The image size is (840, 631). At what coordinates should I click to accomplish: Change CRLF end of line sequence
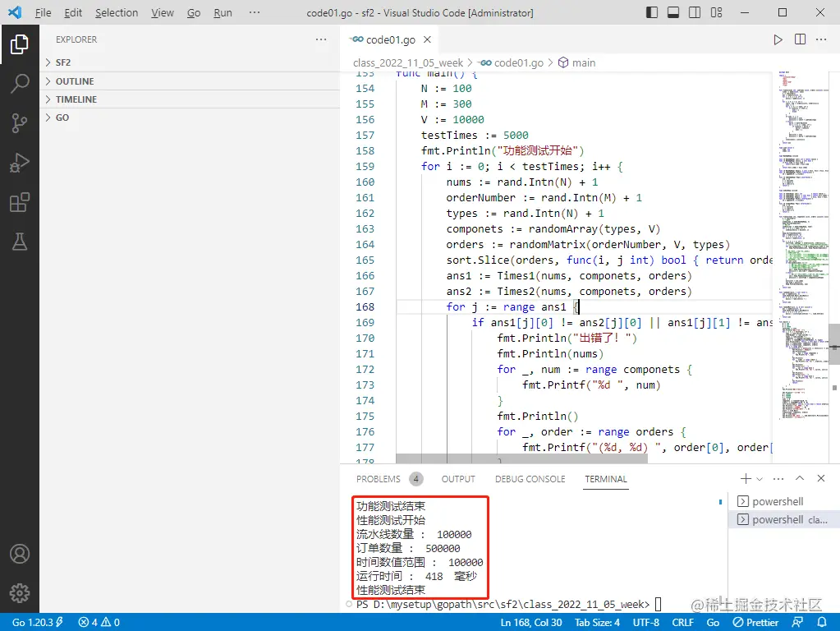pos(682,623)
